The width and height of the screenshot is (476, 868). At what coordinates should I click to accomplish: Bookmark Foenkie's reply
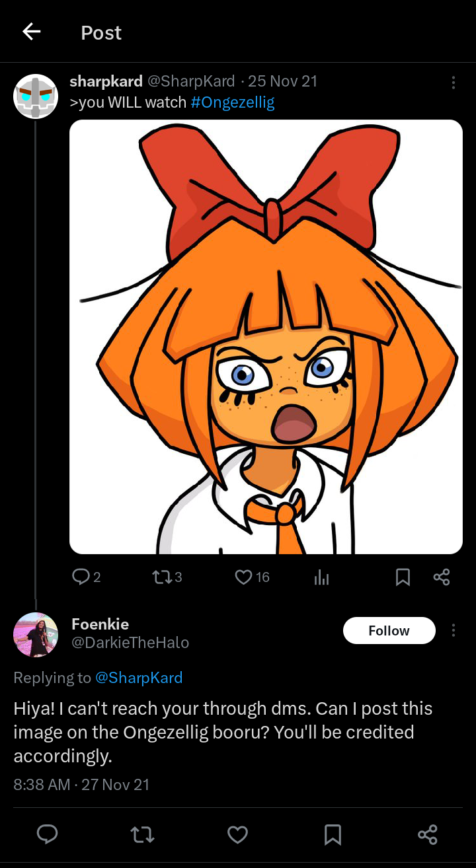(333, 834)
